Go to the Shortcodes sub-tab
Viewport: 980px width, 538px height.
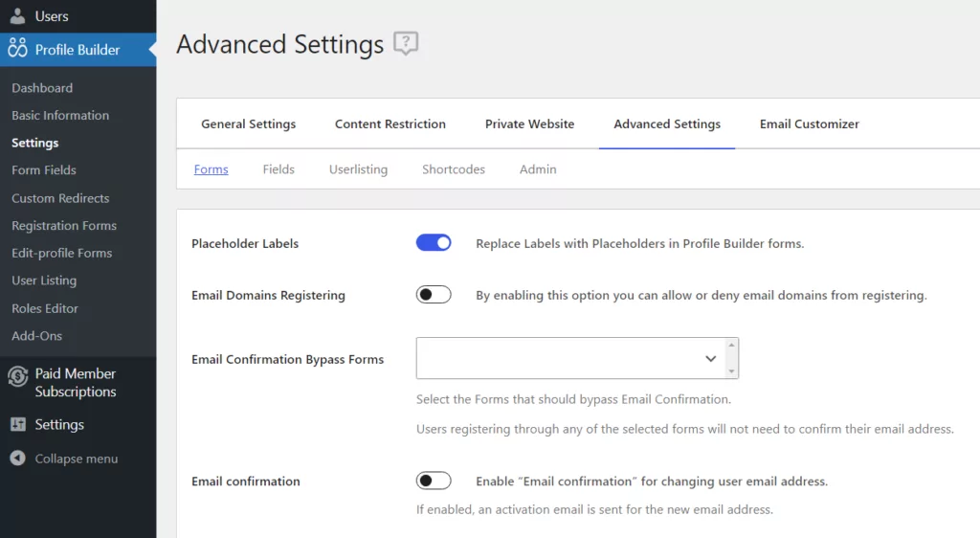point(453,169)
